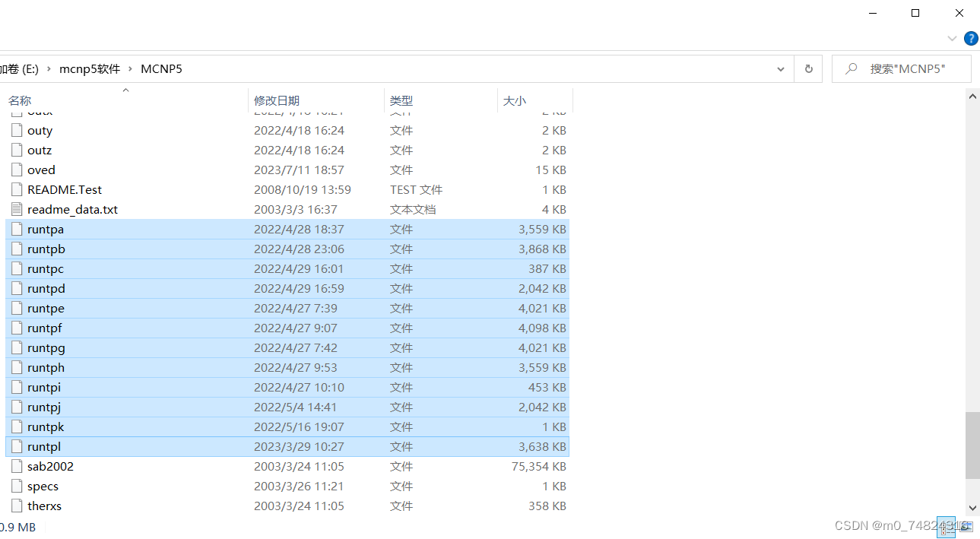Open the address bar history dropdown
This screenshot has width=980, height=539.
click(x=780, y=68)
